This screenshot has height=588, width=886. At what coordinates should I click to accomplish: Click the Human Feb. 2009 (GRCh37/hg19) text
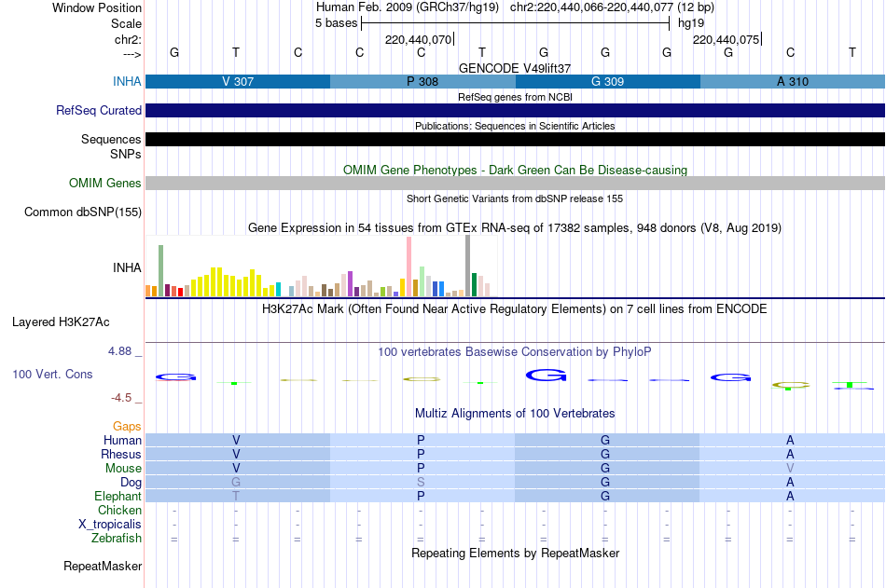408,7
